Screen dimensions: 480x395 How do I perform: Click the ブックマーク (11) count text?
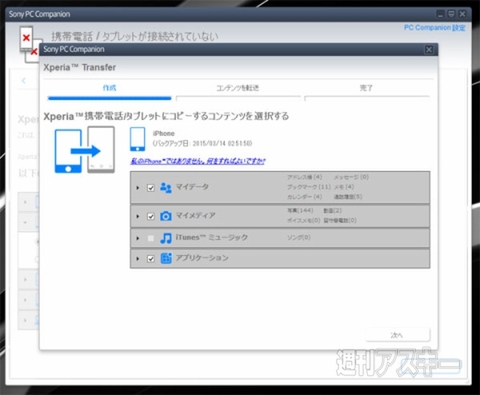[309, 187]
